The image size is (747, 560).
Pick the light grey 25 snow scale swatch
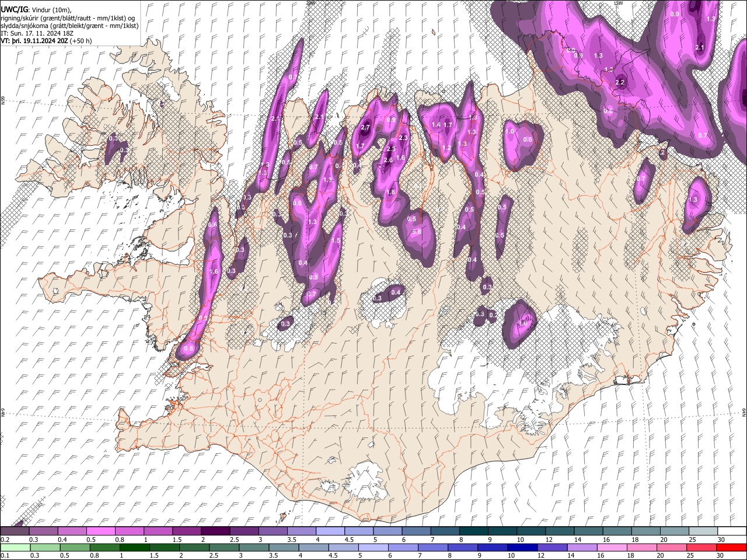(702, 531)
